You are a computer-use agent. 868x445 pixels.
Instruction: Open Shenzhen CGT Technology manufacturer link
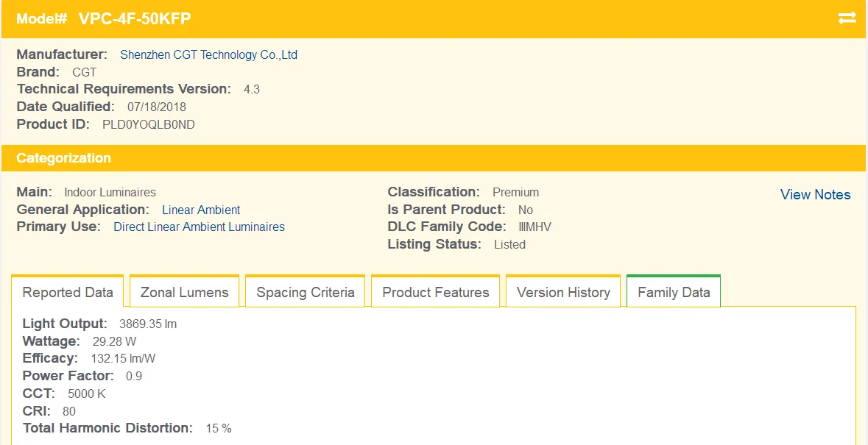(208, 55)
